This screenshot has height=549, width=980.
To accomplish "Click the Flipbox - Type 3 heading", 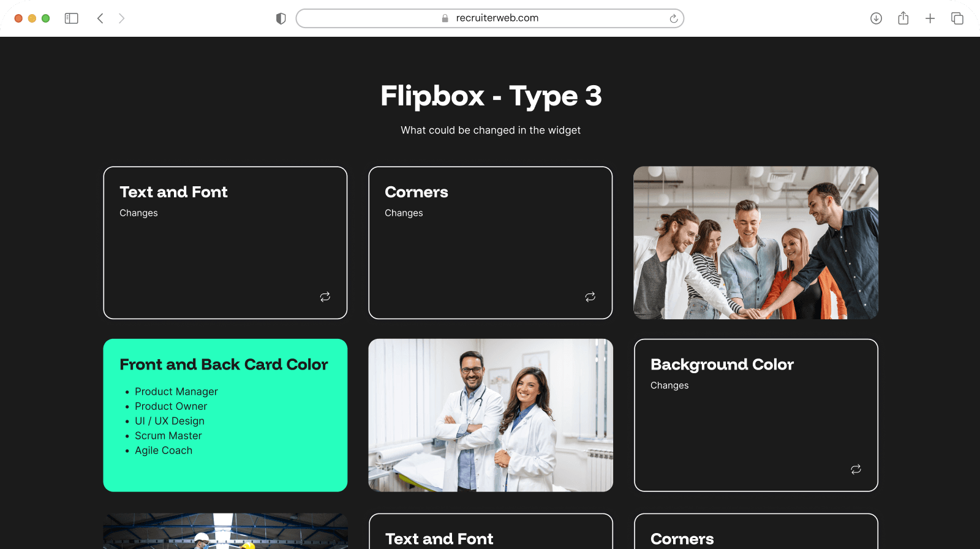I will 491,96.
